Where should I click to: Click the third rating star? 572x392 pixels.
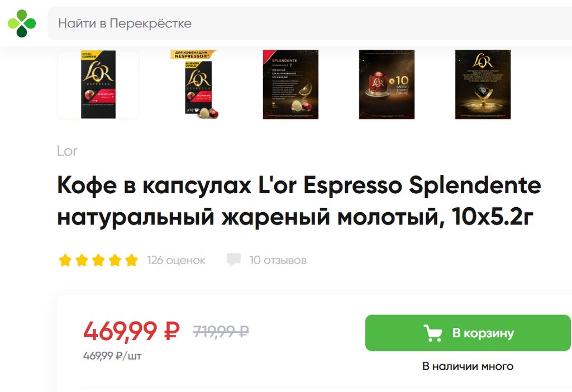click(x=98, y=260)
